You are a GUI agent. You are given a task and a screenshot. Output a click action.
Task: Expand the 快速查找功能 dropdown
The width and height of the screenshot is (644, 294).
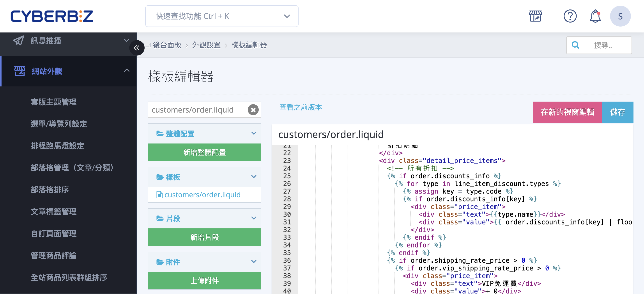click(x=287, y=16)
